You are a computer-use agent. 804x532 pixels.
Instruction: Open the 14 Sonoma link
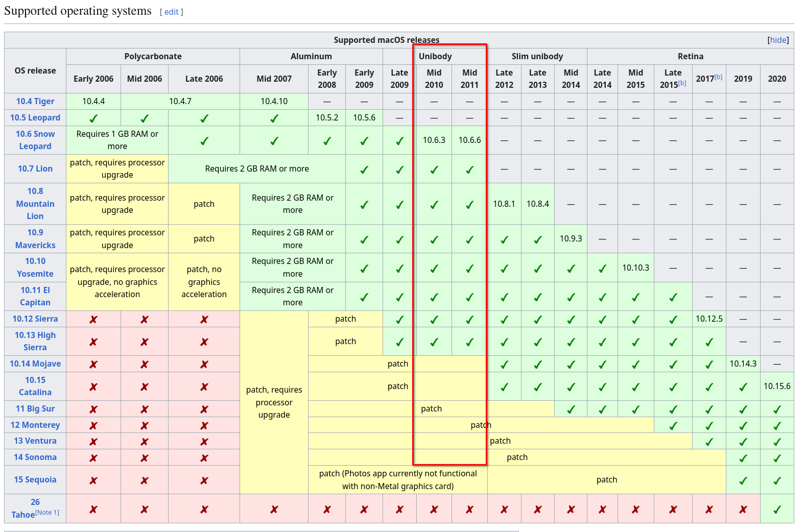[35, 457]
